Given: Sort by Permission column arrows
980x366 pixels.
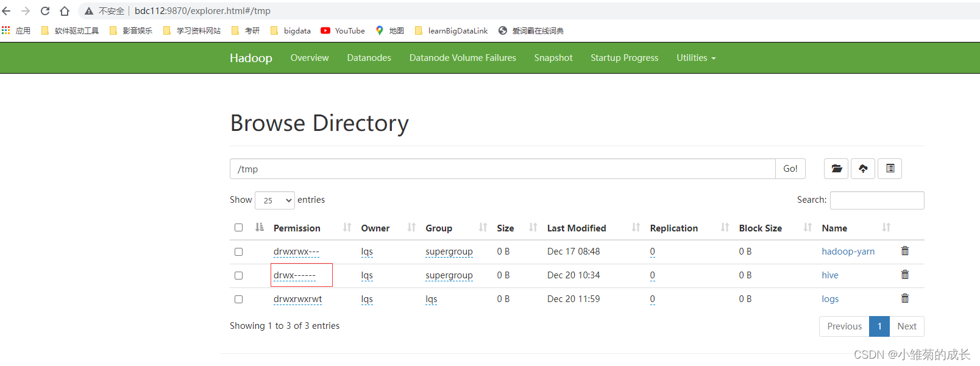Looking at the screenshot, I should click(347, 228).
